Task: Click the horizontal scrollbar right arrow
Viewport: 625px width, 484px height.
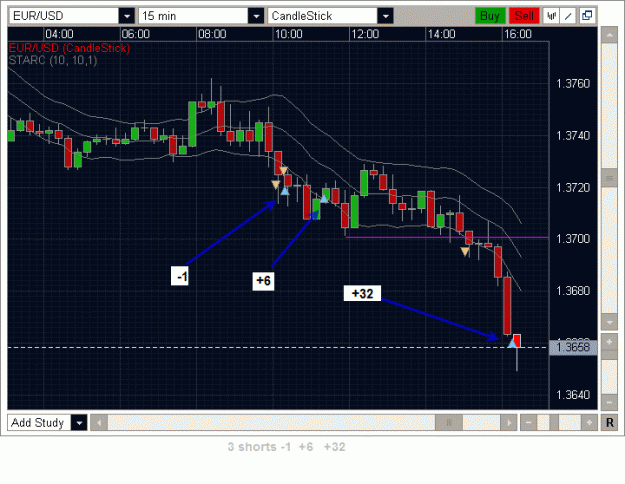Action: (x=509, y=423)
